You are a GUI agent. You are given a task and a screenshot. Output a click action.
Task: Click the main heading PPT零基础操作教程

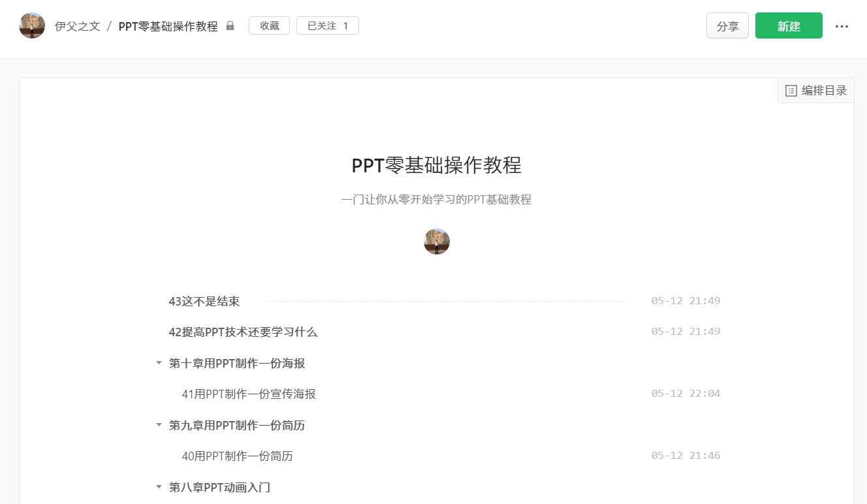coord(437,166)
